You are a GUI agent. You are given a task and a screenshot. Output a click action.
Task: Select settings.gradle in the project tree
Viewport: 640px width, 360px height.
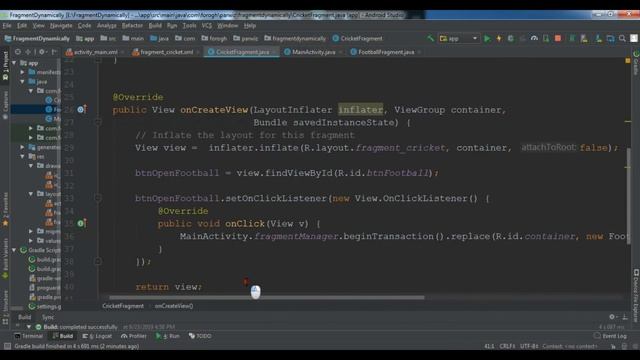click(x=45, y=307)
